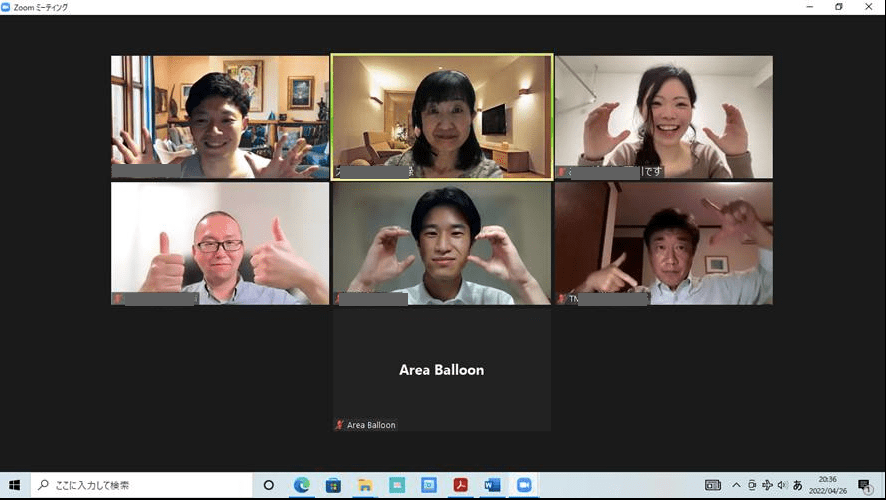Open Microsoft Edge from the taskbar

(x=301, y=485)
